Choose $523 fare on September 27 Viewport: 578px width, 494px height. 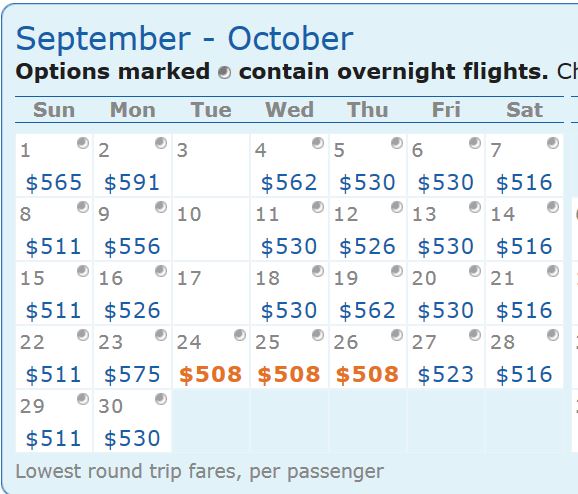tap(446, 375)
